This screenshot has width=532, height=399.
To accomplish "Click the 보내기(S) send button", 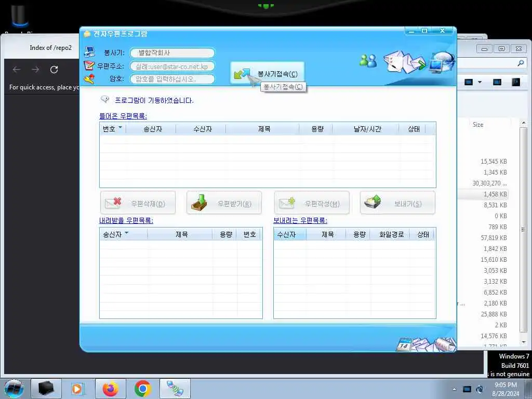I will [397, 203].
